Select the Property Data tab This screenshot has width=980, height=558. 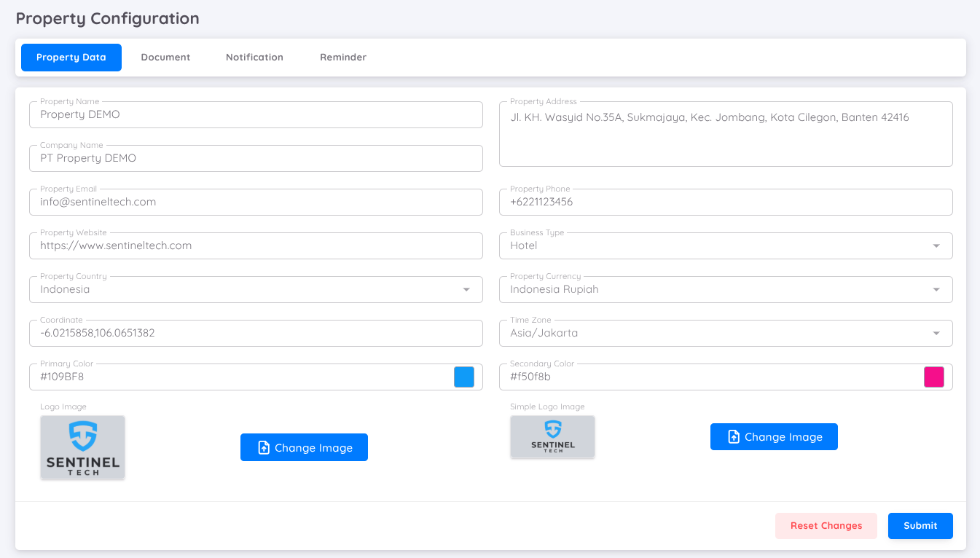pyautogui.click(x=71, y=57)
